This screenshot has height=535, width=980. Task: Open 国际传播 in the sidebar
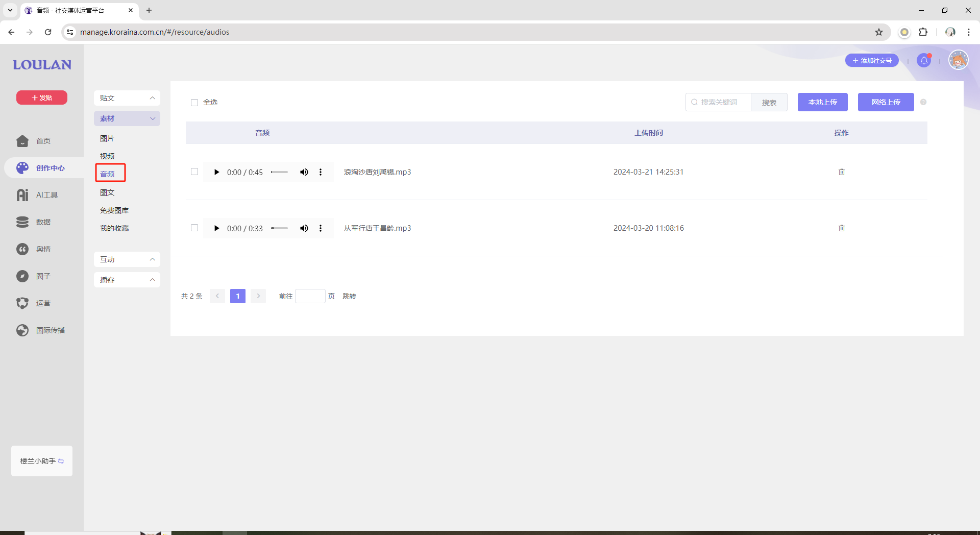[x=42, y=330]
